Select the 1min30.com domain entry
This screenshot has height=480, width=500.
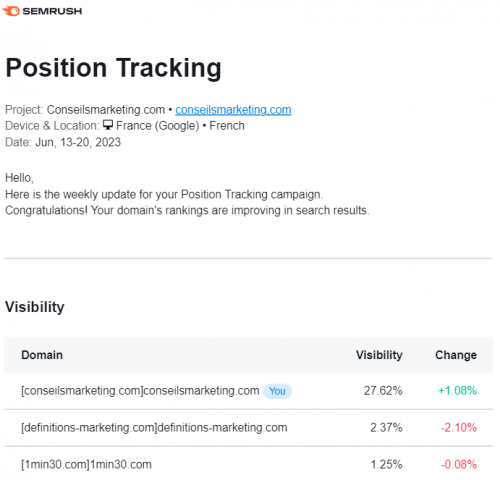(x=86, y=464)
